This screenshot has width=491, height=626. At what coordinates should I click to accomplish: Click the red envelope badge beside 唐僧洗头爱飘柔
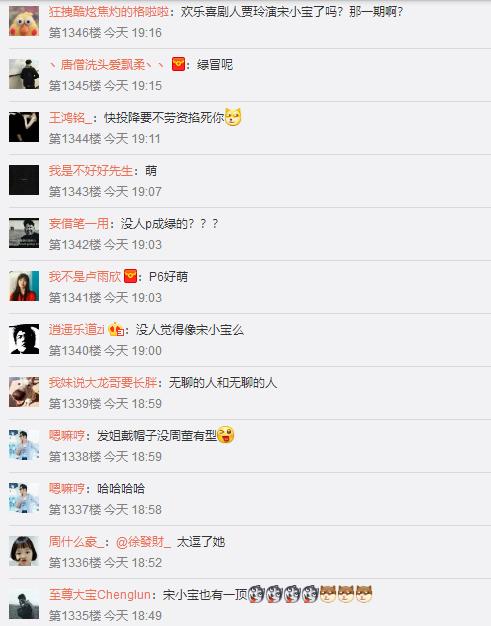point(178,64)
